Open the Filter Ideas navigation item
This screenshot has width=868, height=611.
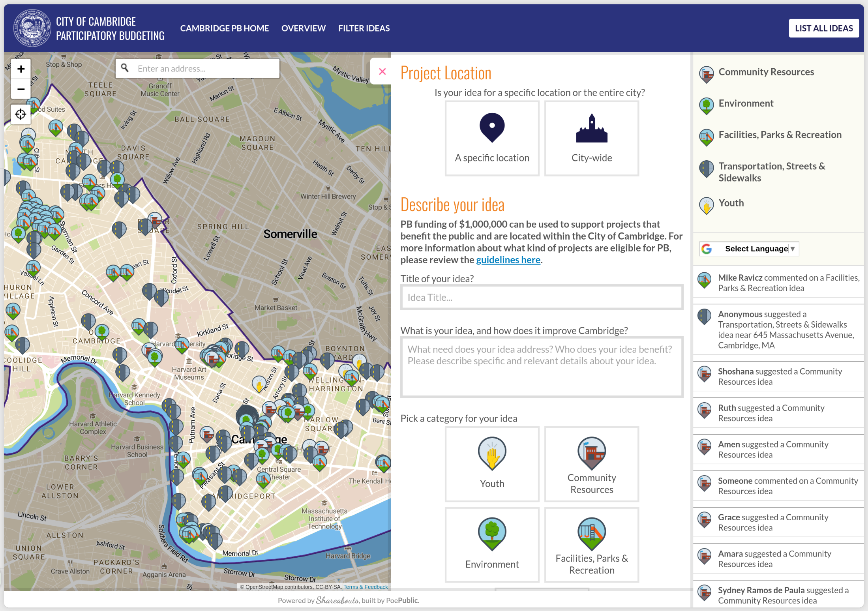pyautogui.click(x=364, y=28)
